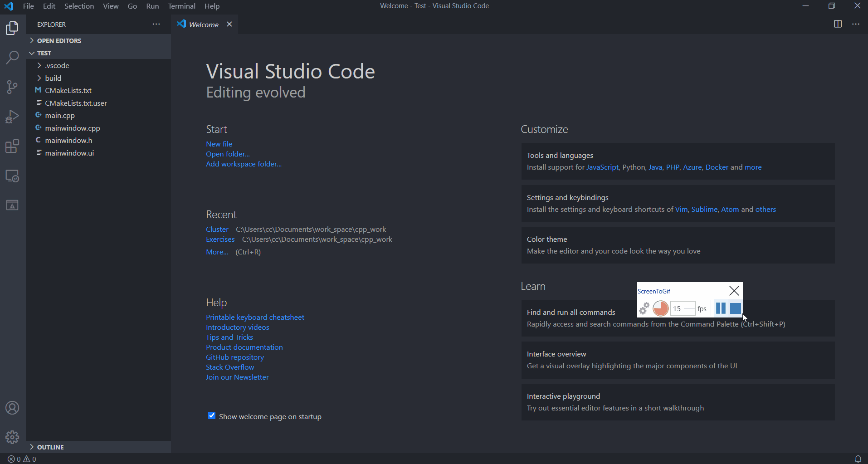Expand the OPEN EDITORS section
The width and height of the screenshot is (868, 464).
tap(59, 41)
